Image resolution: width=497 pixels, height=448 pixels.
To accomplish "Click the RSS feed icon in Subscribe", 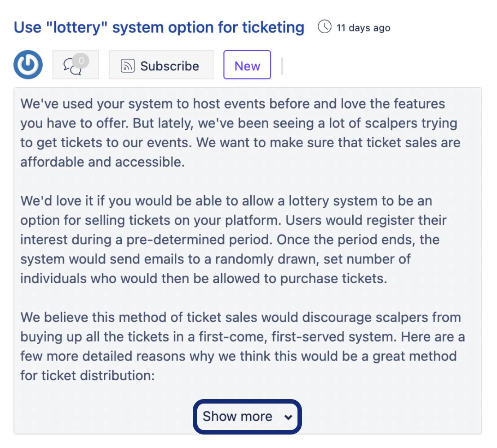I will 128,66.
